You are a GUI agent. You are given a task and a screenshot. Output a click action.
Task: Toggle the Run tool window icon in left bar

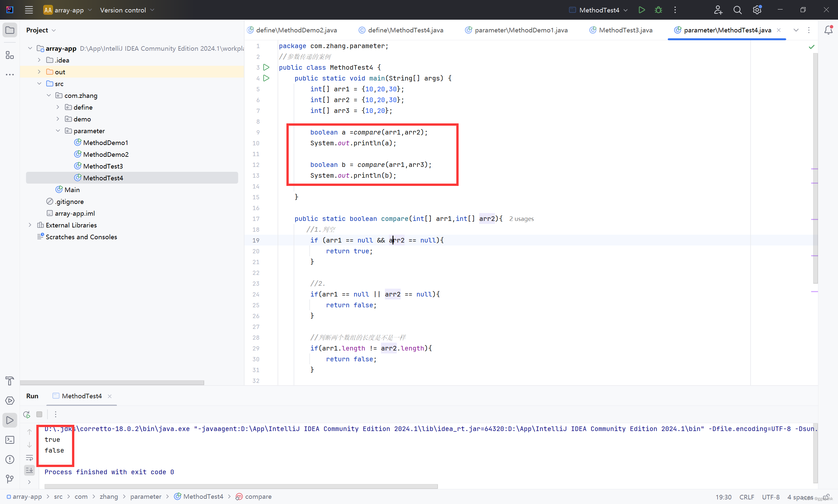pyautogui.click(x=10, y=420)
